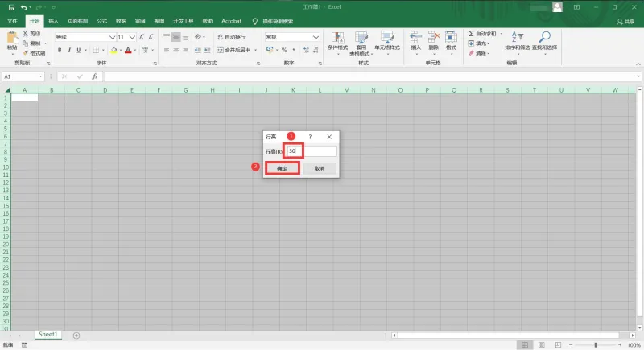
Task: Click the row height input field
Action: coord(312,151)
